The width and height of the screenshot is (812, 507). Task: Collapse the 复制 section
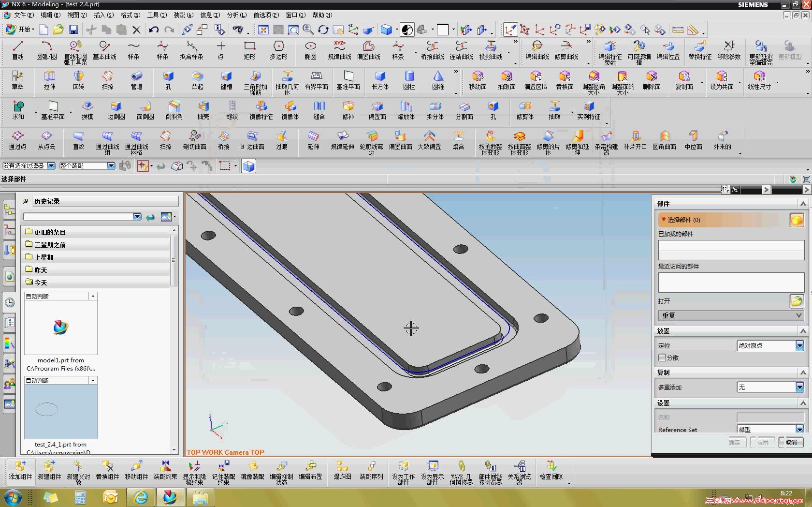803,373
